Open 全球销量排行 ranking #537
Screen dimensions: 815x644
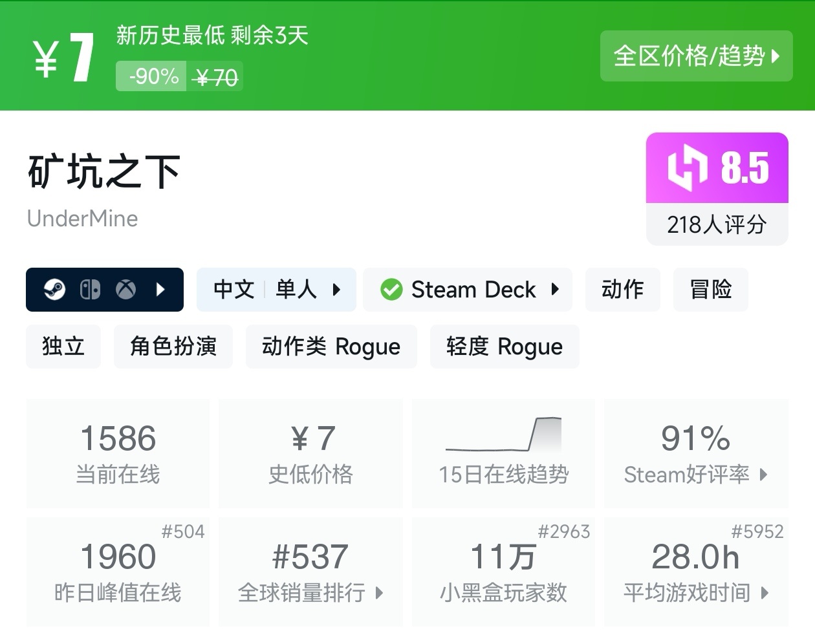tap(310, 572)
